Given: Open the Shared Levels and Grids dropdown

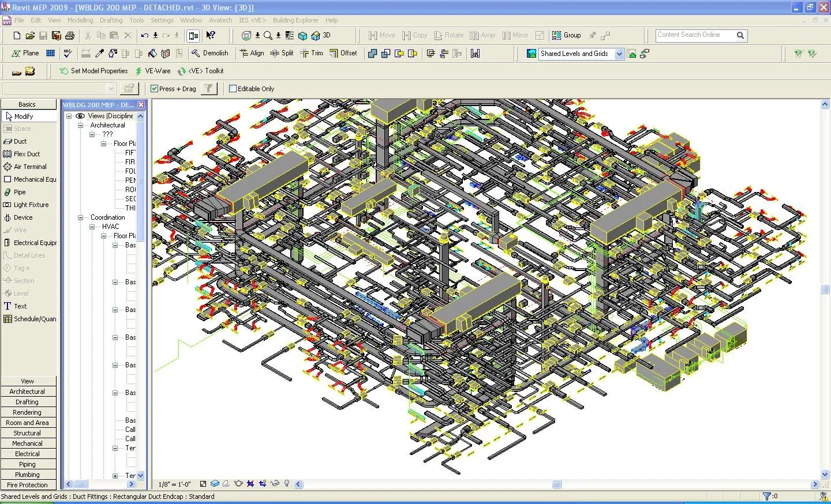Looking at the screenshot, I should 619,54.
